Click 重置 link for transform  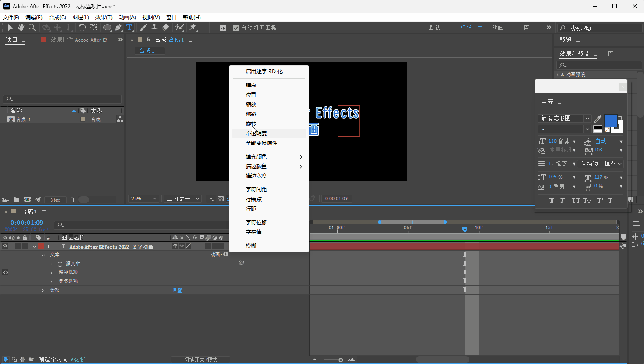click(177, 291)
